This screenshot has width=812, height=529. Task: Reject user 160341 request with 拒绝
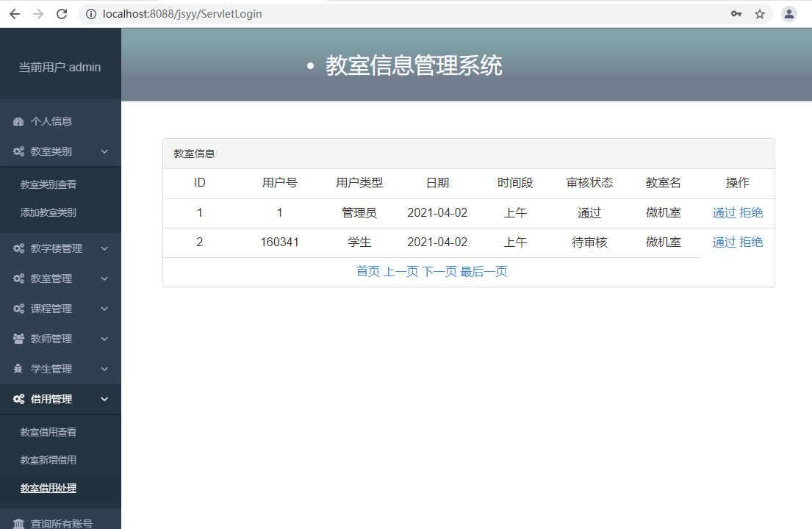[x=751, y=242]
